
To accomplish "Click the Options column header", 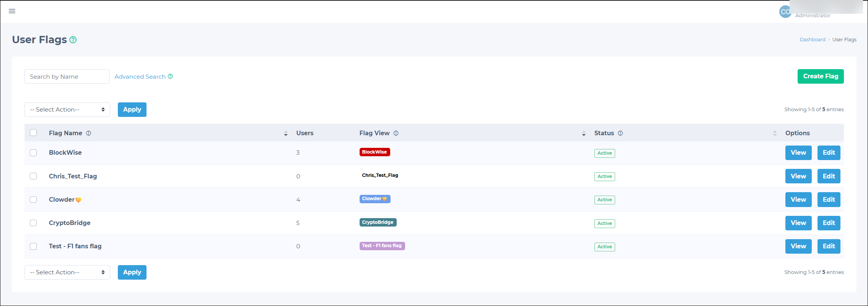I will point(798,133).
